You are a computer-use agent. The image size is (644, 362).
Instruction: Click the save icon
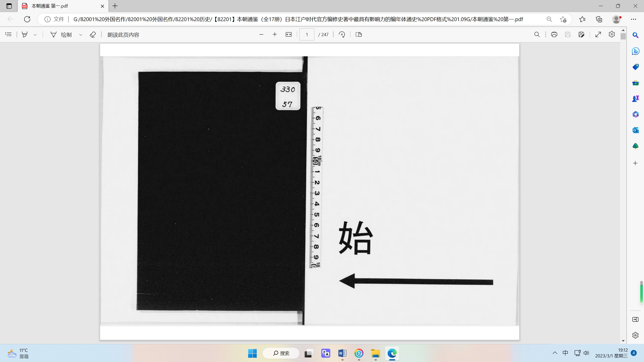tap(568, 34)
